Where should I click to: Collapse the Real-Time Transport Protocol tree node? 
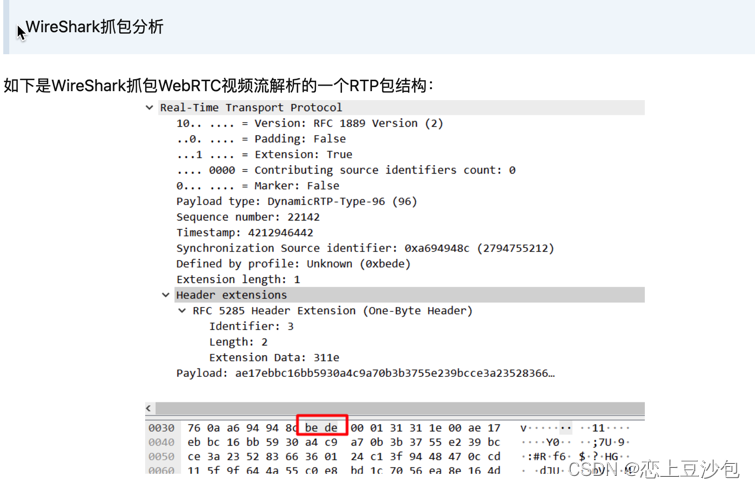[x=150, y=107]
